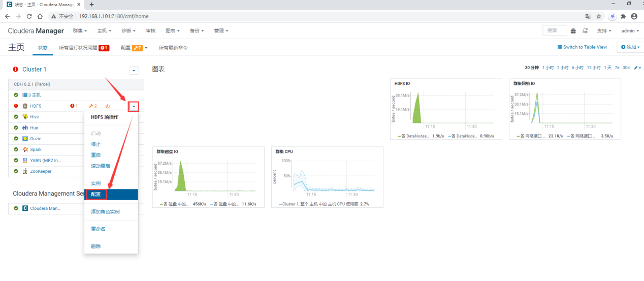Open the 群集 CPU chart
644x281 pixels.
[328, 177]
